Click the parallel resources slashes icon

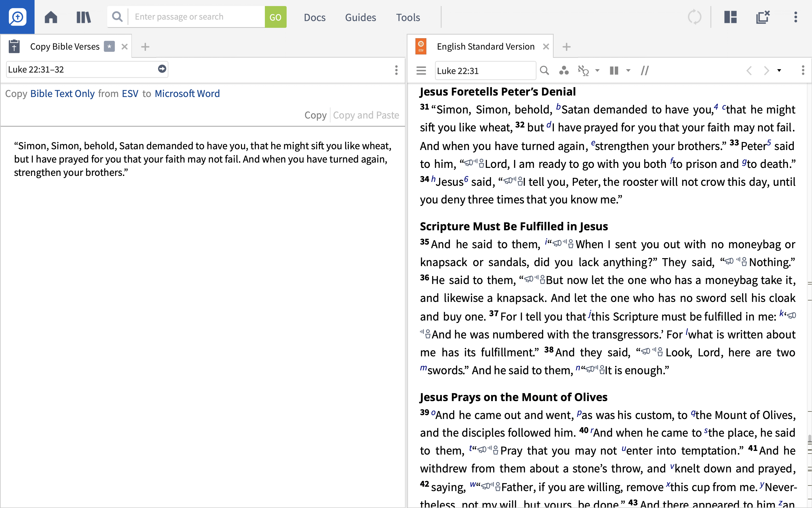point(645,71)
